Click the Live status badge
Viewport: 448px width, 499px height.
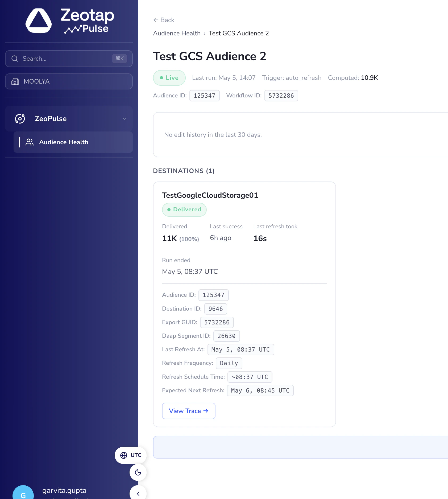(x=169, y=78)
